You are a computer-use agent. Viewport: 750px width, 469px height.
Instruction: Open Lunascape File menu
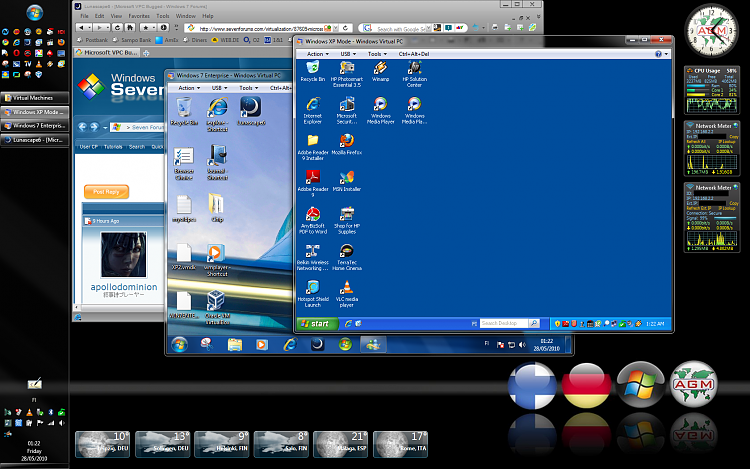(84, 16)
